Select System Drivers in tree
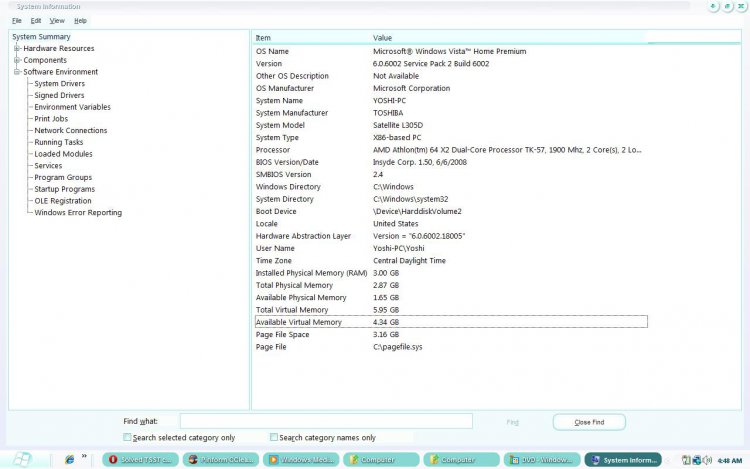The width and height of the screenshot is (750, 469). pyautogui.click(x=59, y=84)
